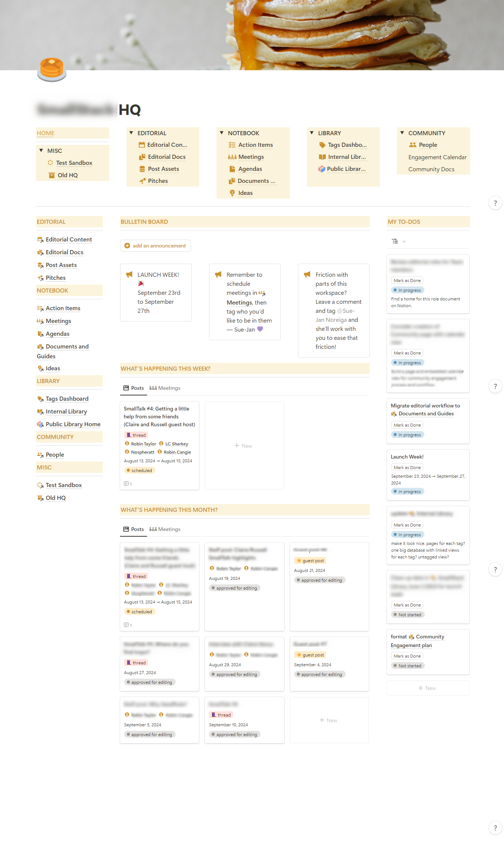Click the plus icon in add an announcement
The width and height of the screenshot is (504, 845).
tap(127, 246)
